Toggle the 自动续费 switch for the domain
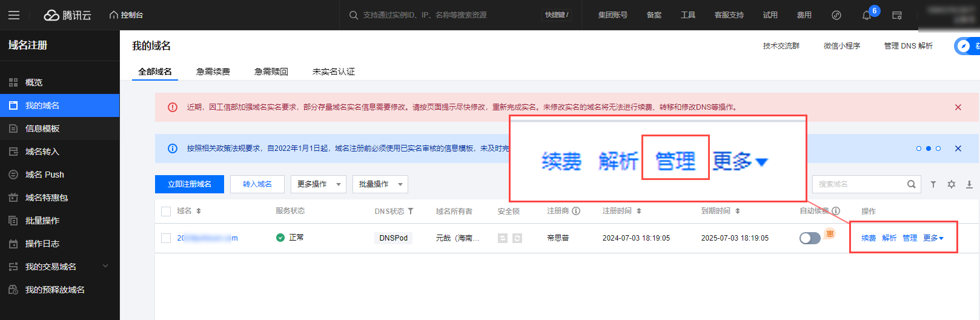This screenshot has width=980, height=320. 810,238
